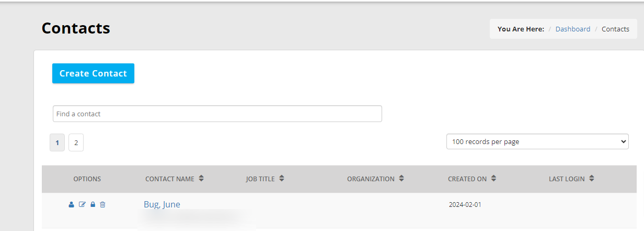Sort by Organization using its arrows icon
The width and height of the screenshot is (644, 231).
point(401,179)
